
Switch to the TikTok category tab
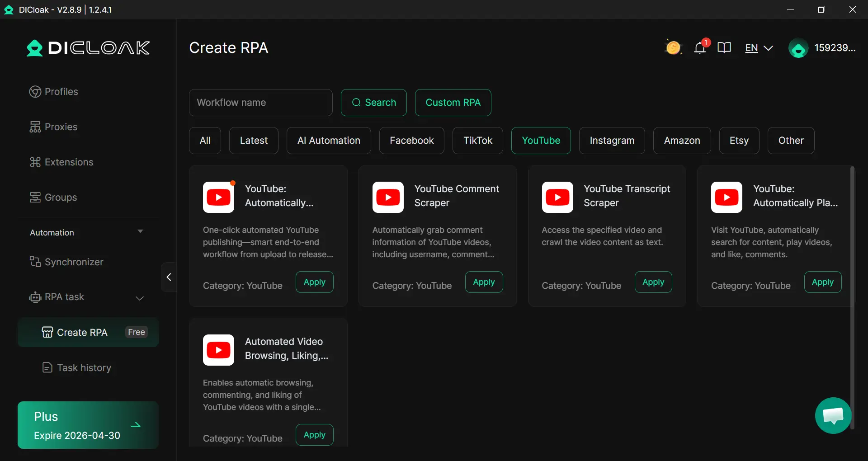[477, 141]
